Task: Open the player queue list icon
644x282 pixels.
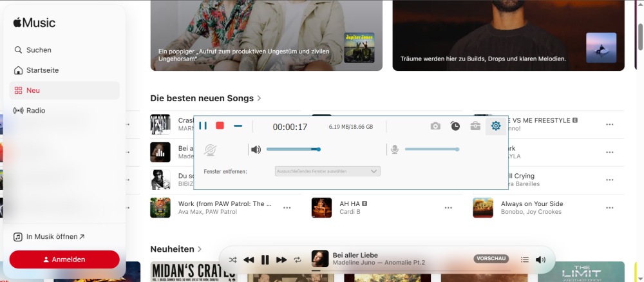Action: point(524,259)
